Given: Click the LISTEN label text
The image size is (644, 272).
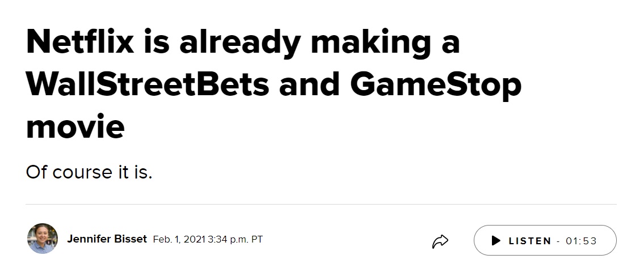Looking at the screenshot, I should click(530, 241).
